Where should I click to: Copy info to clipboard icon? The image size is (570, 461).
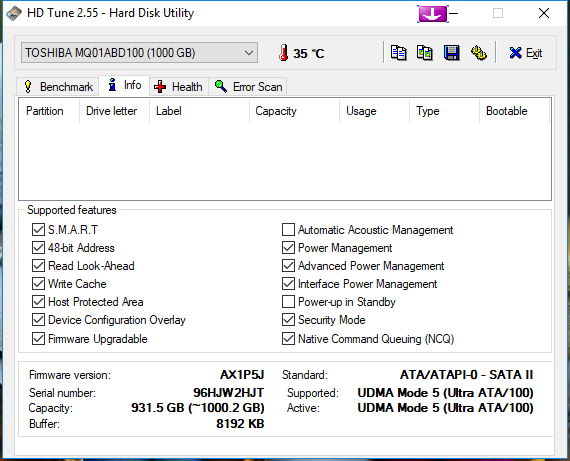(x=398, y=53)
